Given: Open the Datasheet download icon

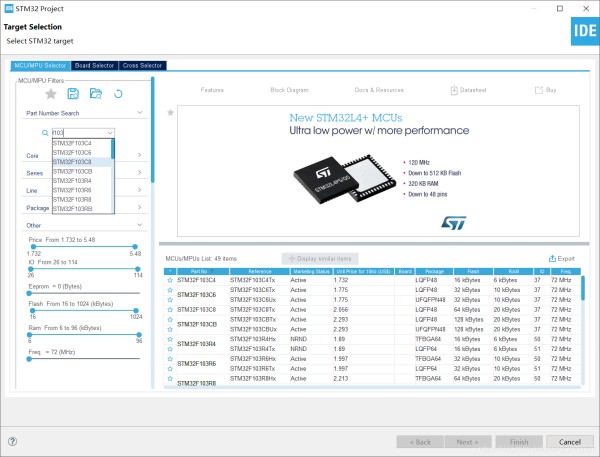Looking at the screenshot, I should (x=454, y=90).
